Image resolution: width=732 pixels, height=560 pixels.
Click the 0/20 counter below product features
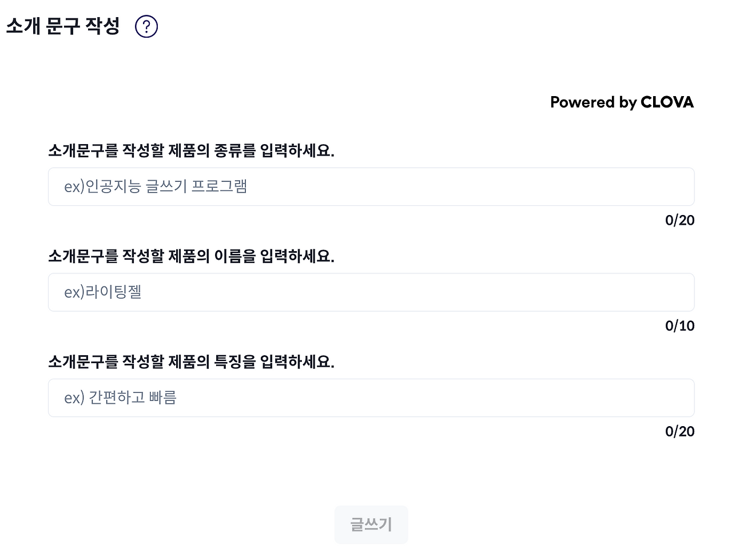click(680, 431)
